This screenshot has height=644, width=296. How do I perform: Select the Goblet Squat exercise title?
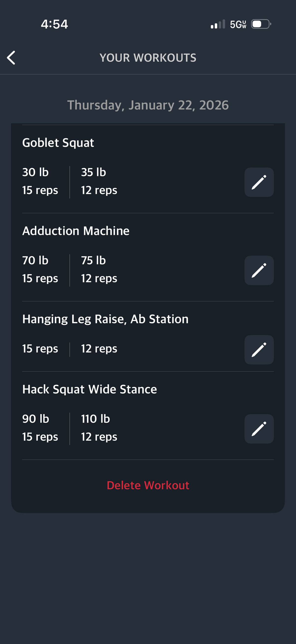coord(58,143)
